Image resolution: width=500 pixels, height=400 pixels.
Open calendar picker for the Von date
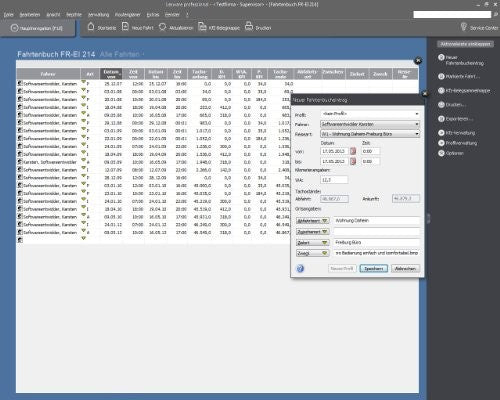click(x=353, y=151)
